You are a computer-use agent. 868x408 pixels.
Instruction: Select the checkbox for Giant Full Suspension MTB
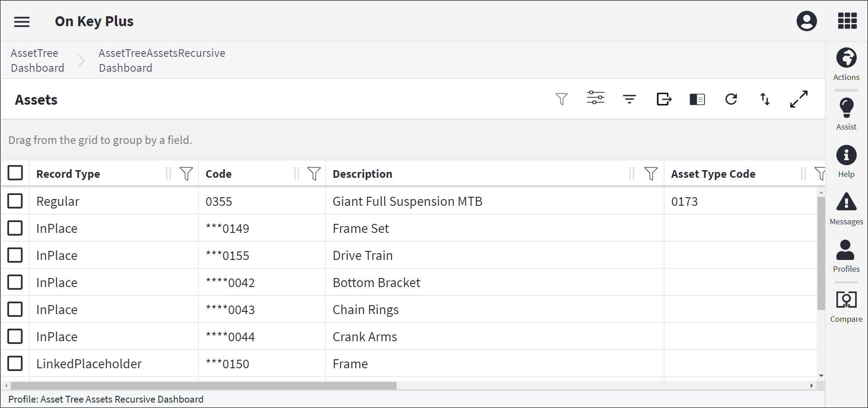click(15, 201)
